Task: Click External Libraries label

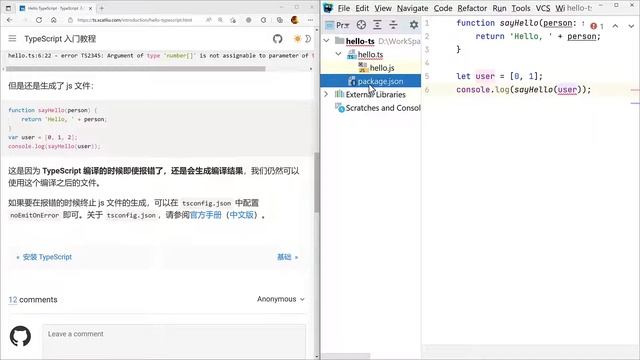Action: (x=376, y=94)
